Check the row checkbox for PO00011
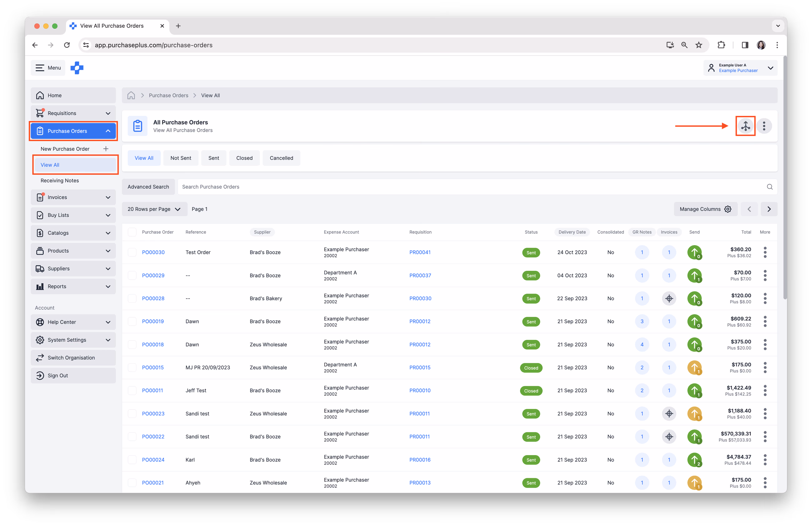 point(132,390)
